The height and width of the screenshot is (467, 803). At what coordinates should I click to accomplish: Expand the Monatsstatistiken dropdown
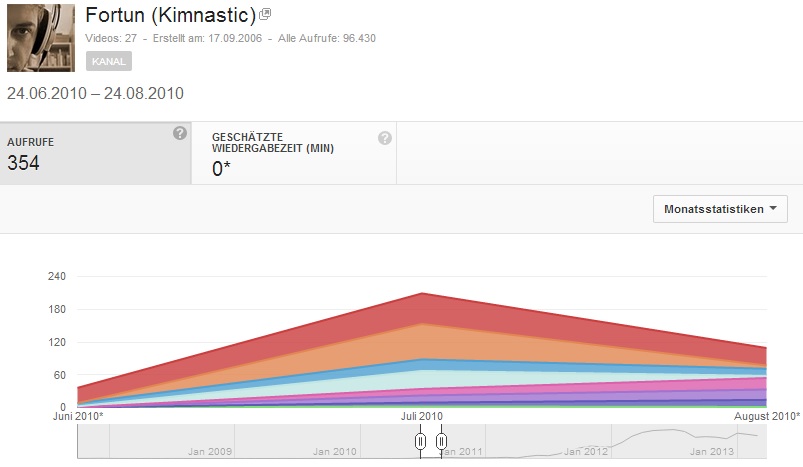point(719,209)
